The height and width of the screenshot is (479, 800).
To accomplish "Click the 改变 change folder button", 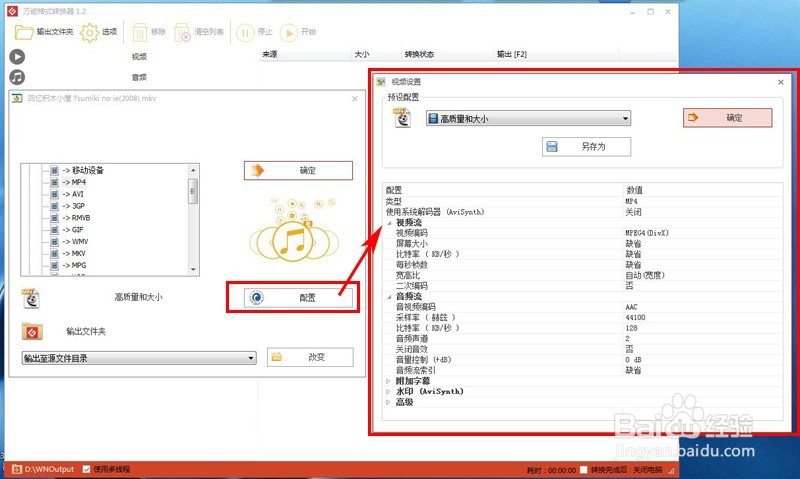I will pyautogui.click(x=310, y=357).
